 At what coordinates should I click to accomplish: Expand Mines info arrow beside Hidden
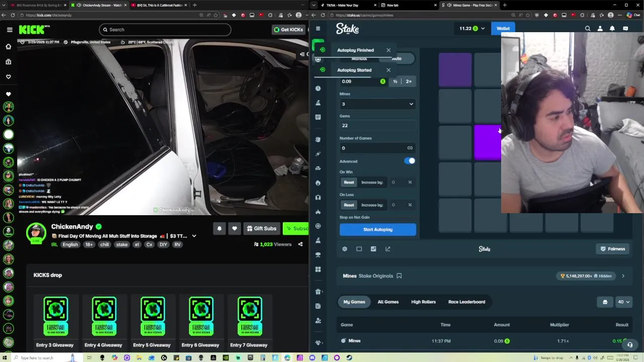click(x=623, y=276)
